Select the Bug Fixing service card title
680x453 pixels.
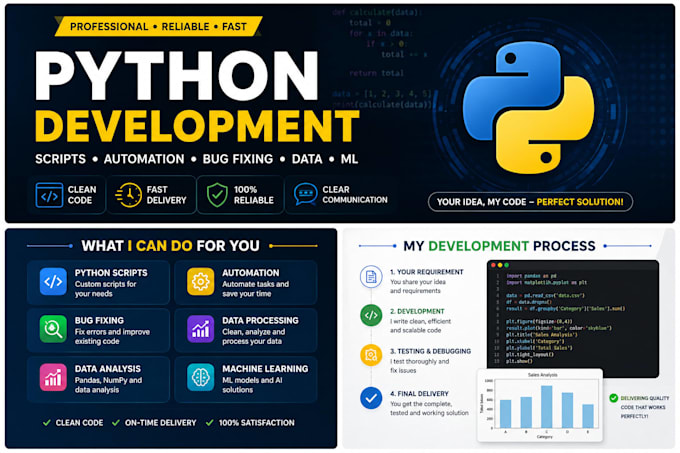99,320
